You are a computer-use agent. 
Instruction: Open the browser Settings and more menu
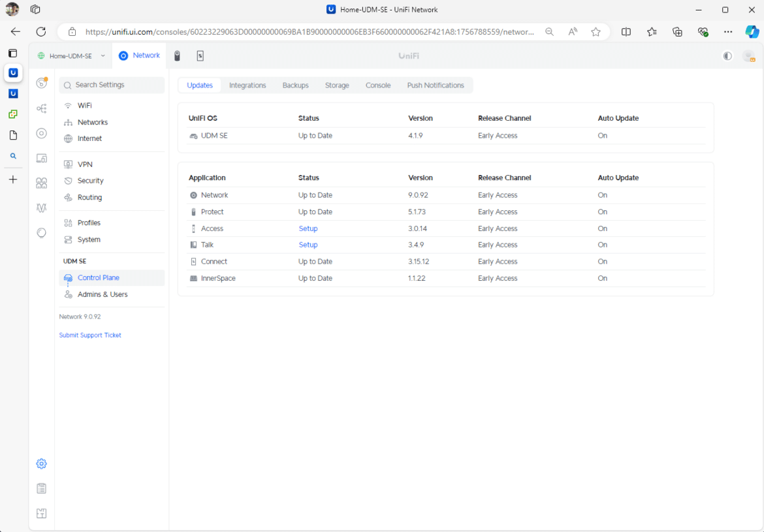(728, 32)
